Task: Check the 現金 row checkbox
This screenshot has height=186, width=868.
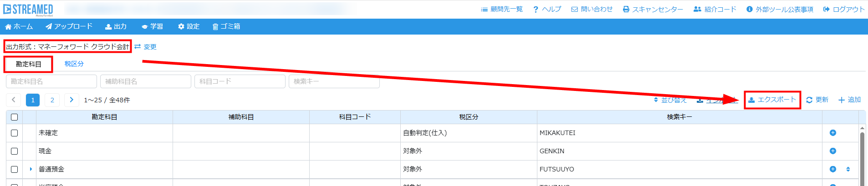Action: (x=14, y=151)
